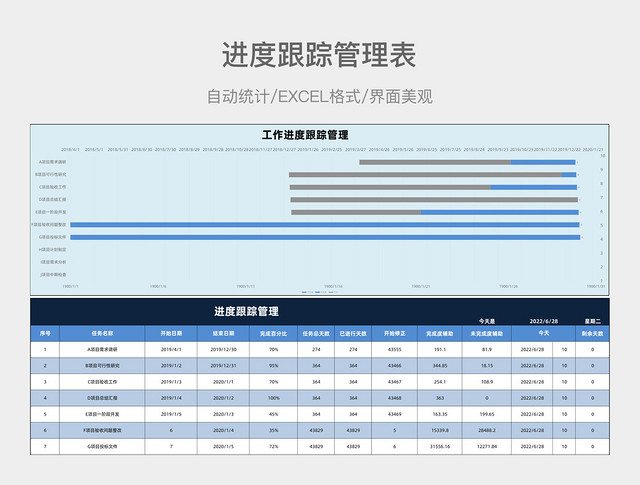The image size is (640, 485).
Task: Select table cell C项目验收工作
Action: click(102, 382)
